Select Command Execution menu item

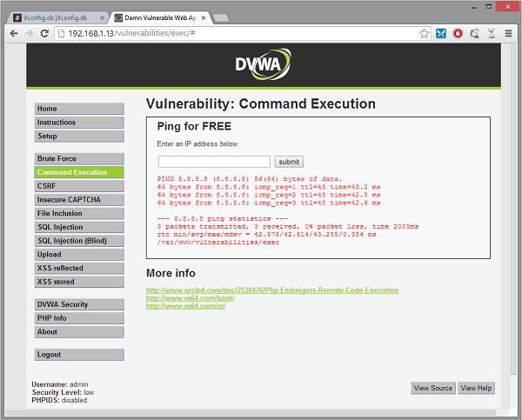click(79, 172)
